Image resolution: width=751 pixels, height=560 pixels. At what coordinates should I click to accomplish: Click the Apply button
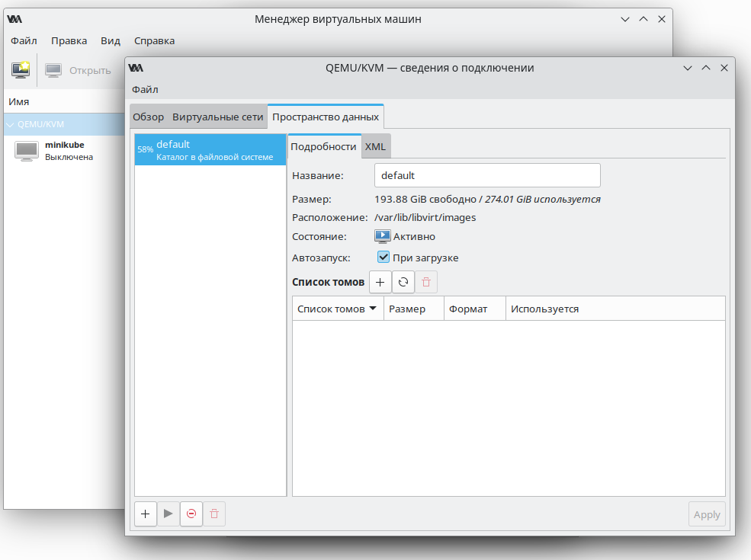(x=706, y=514)
